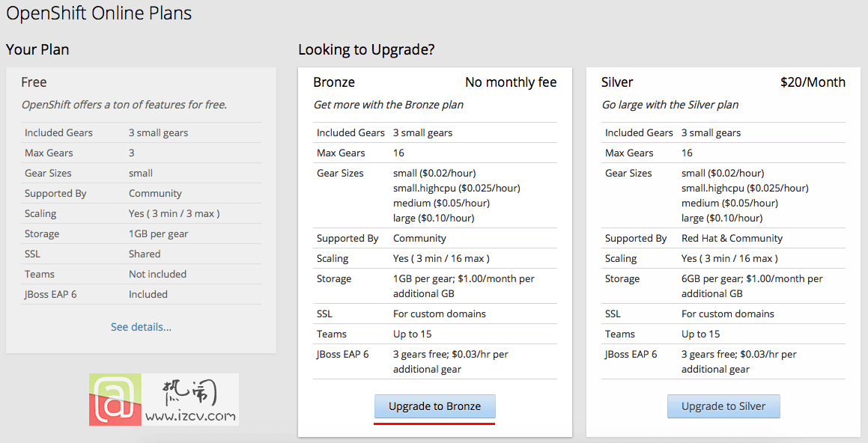Click 'small ($0.02/hour)' in the Bronze plan

tap(434, 173)
